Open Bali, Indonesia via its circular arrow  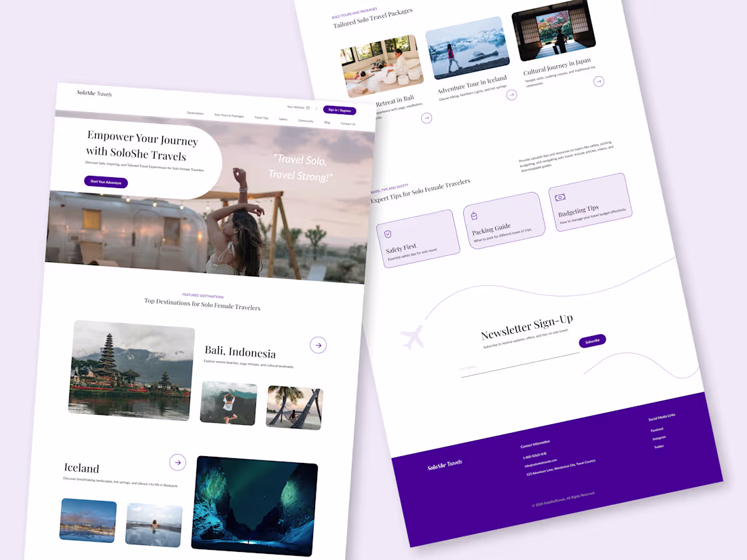(x=318, y=345)
